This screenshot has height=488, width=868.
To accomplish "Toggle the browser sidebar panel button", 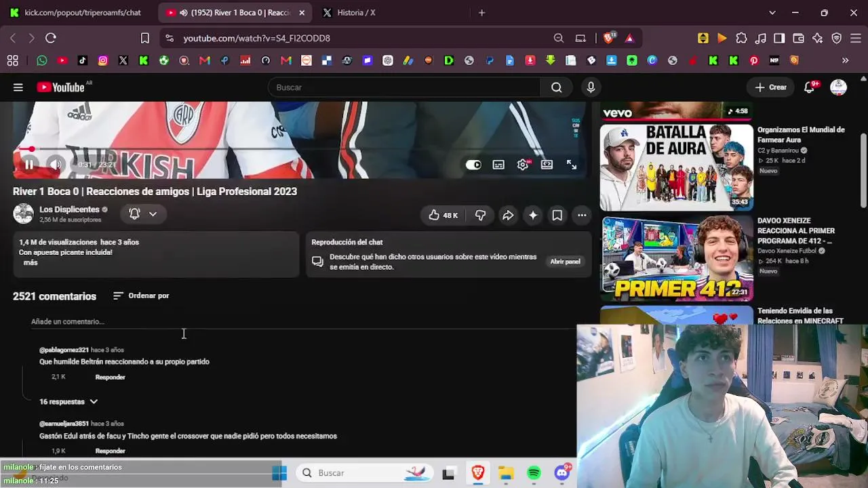I will pos(779,39).
